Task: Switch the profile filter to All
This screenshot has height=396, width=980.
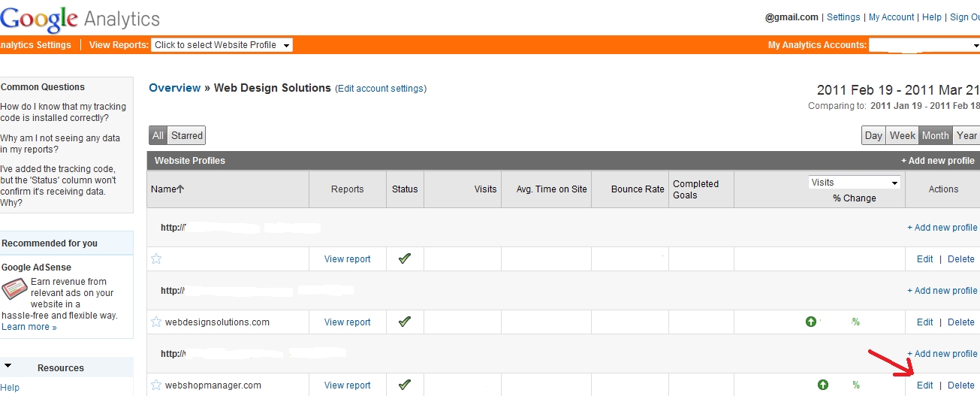Action: (158, 136)
